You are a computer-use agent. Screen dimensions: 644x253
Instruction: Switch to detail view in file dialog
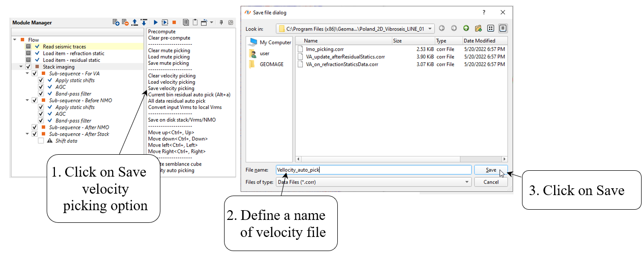pyautogui.click(x=503, y=29)
